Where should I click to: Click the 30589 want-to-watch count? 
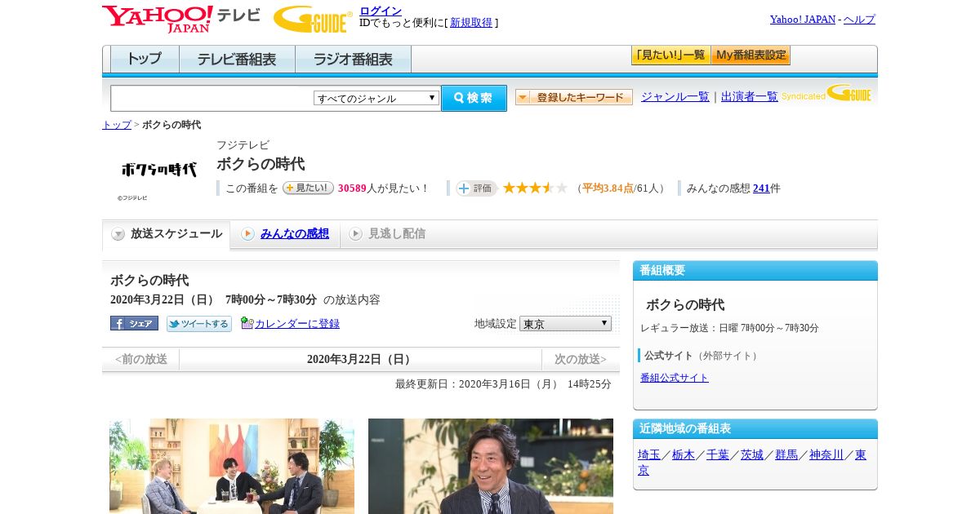(352, 188)
